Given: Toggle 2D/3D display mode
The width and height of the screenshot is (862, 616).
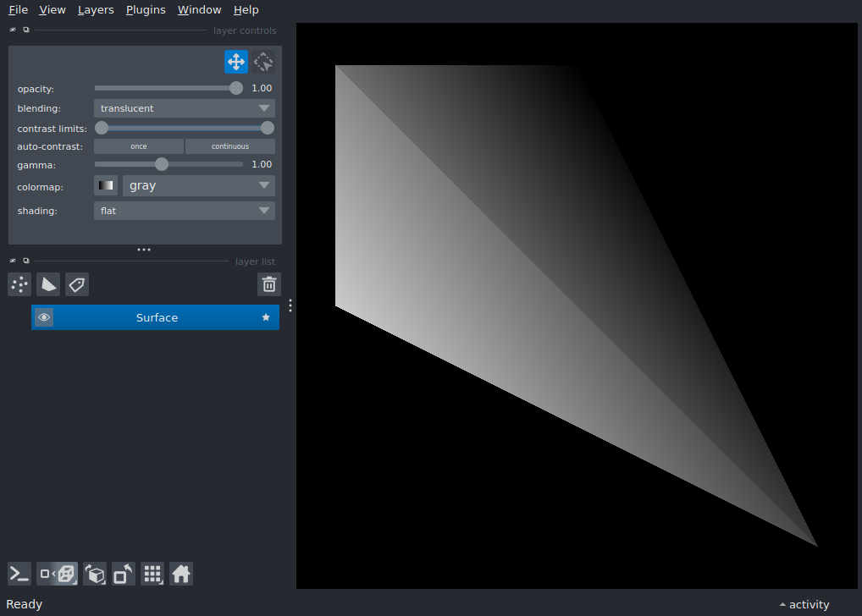Looking at the screenshot, I should coord(58,575).
